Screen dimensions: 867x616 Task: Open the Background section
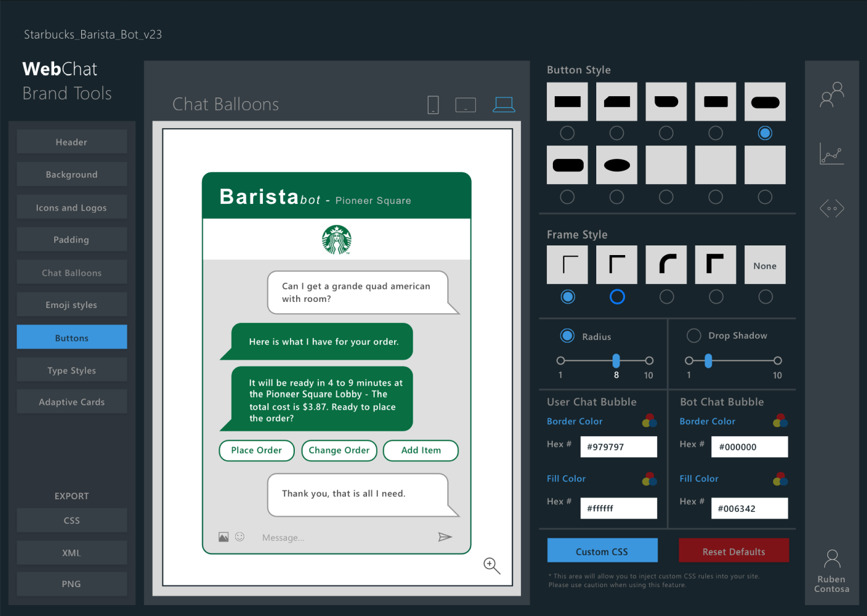(72, 174)
